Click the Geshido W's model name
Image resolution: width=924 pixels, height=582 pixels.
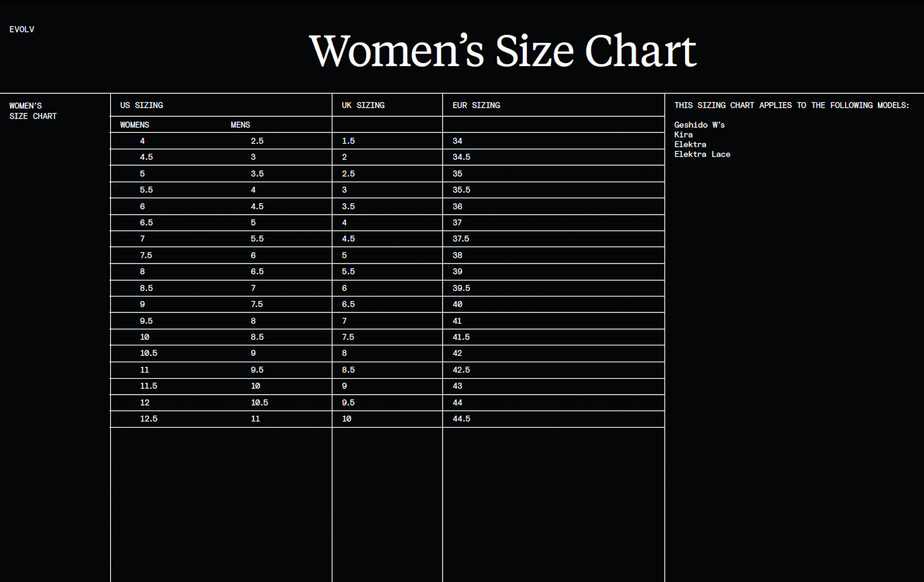coord(699,125)
